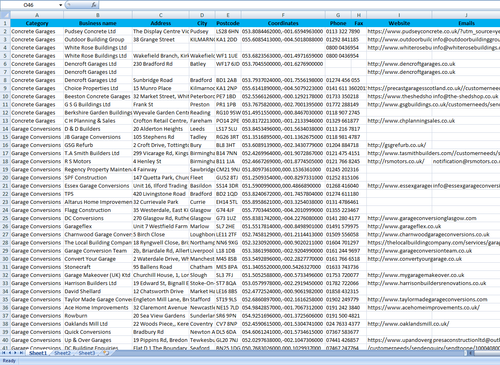Select the 'Rowburn' cell
Image resolution: width=500 pixels, height=365 pixels.
pos(98,316)
